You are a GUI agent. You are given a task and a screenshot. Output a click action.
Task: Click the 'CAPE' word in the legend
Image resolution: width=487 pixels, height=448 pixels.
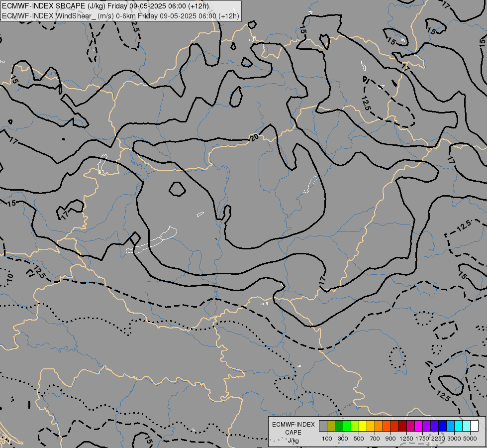pos(293,433)
